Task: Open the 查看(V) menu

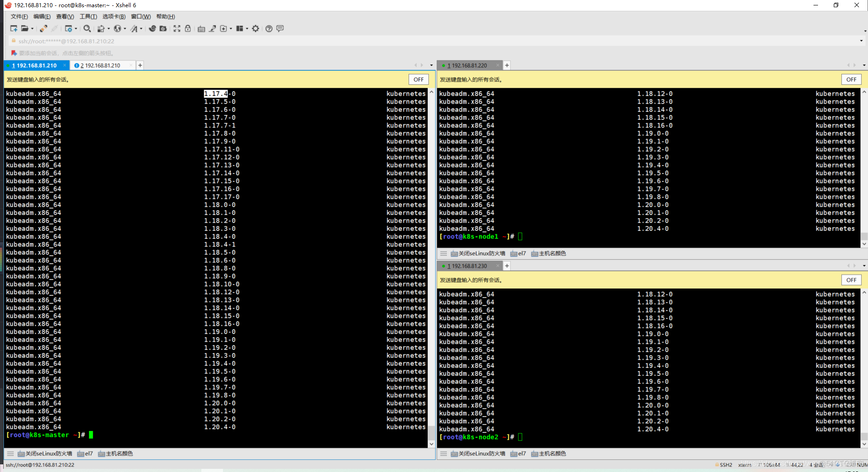Action: point(65,17)
